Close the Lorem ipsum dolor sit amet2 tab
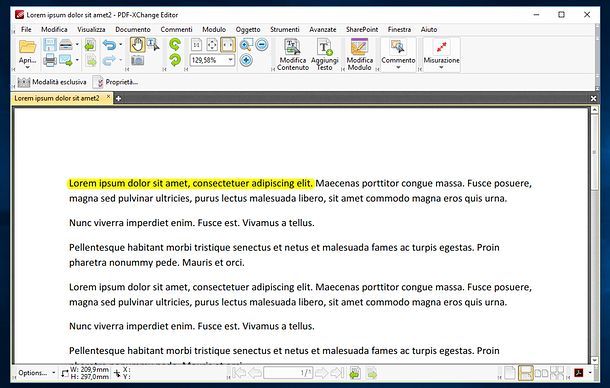This screenshot has width=610, height=388. tap(108, 97)
